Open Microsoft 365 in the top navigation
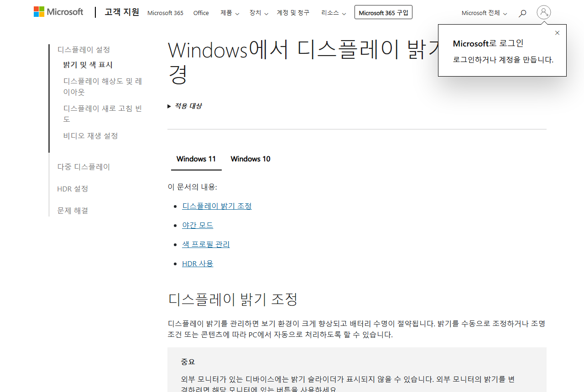The image size is (584, 392). (165, 13)
